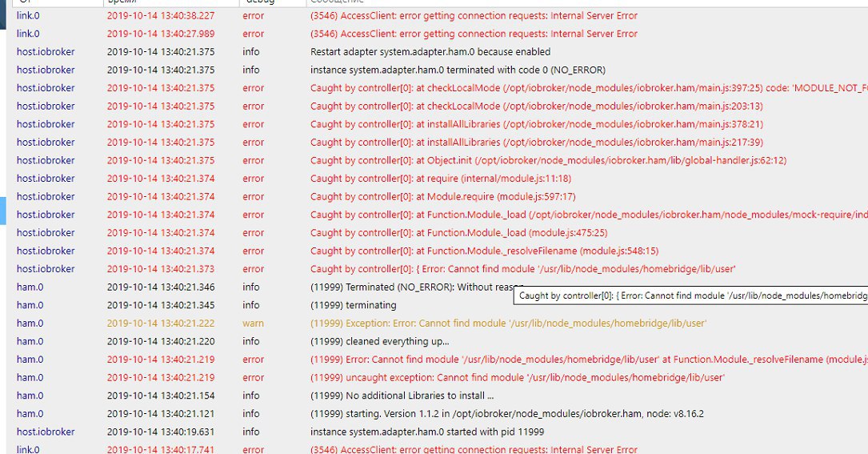Screen dimensions: 868x454
Task: Click 'info' level in 'starting. Version 1.1.2' row
Action: [x=250, y=413]
